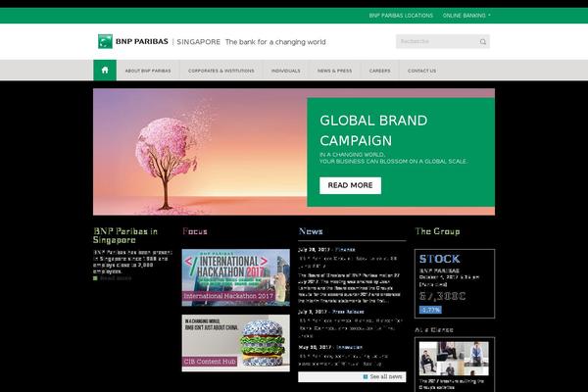Open BNP Paribas Locations link
The height and width of the screenshot is (392, 588).
(x=401, y=16)
